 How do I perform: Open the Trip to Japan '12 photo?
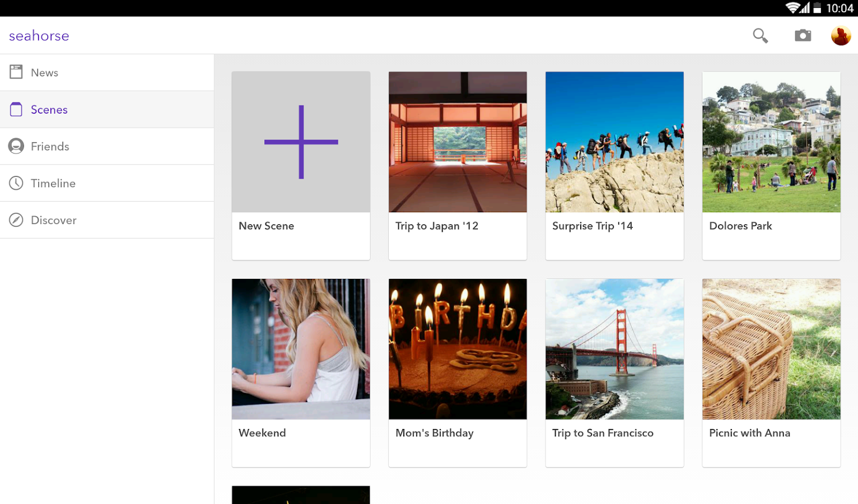(458, 142)
